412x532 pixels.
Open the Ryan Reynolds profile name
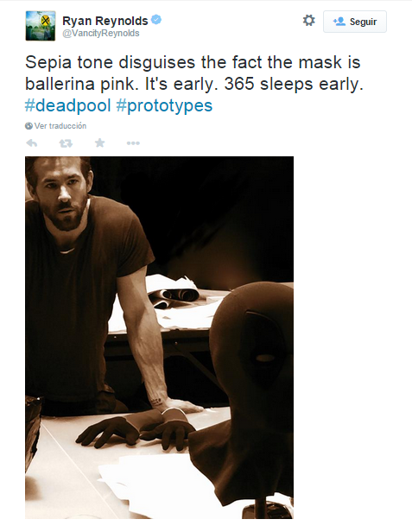click(x=105, y=21)
